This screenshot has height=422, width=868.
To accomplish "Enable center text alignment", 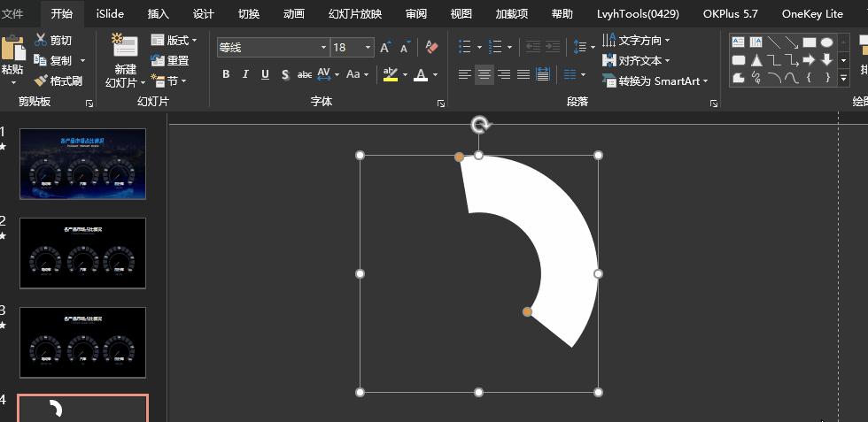I will 484,74.
